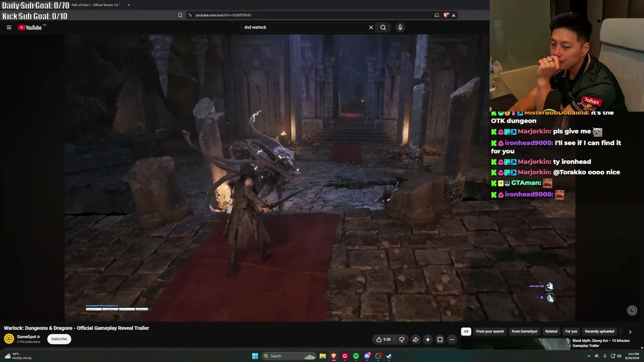Open the taskbar clock and date
The height and width of the screenshot is (362, 644).
(x=631, y=356)
